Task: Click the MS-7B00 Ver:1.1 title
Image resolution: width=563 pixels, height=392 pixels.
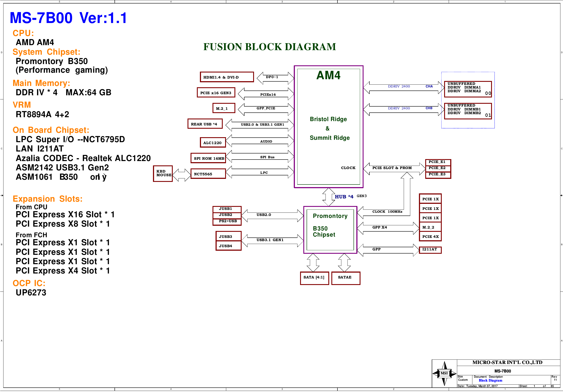Action: click(x=68, y=18)
